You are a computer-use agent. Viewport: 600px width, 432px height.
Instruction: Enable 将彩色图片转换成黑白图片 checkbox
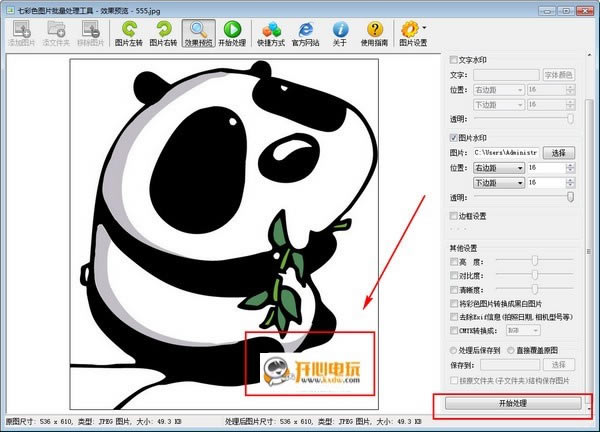click(x=454, y=303)
